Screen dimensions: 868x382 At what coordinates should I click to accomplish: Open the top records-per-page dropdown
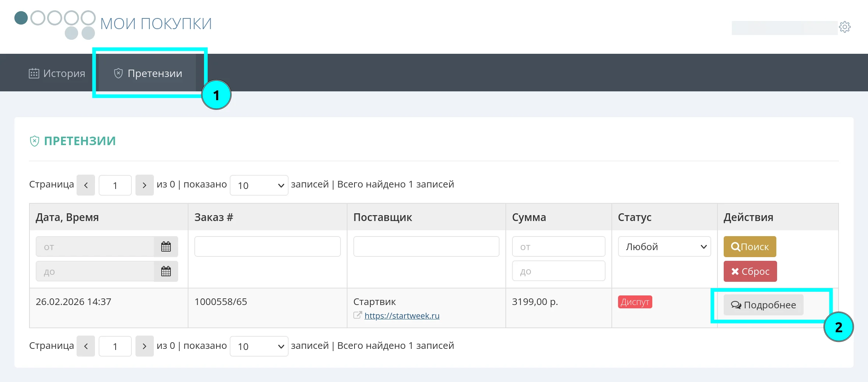click(259, 185)
